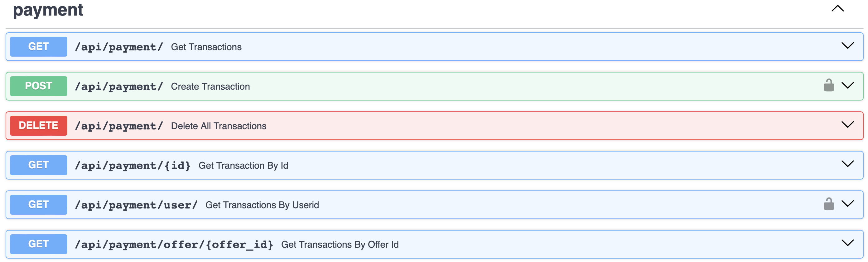Expand Create Transaction using its chevron
This screenshot has height=262, width=868.
848,86
